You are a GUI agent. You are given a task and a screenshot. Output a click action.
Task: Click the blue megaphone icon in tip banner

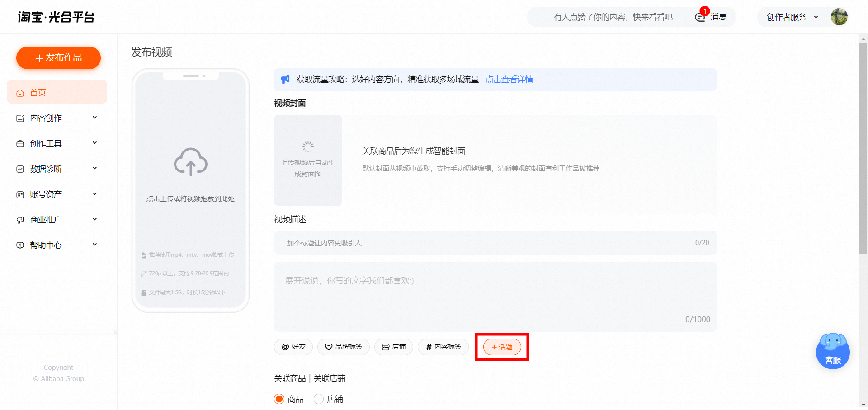pyautogui.click(x=285, y=80)
